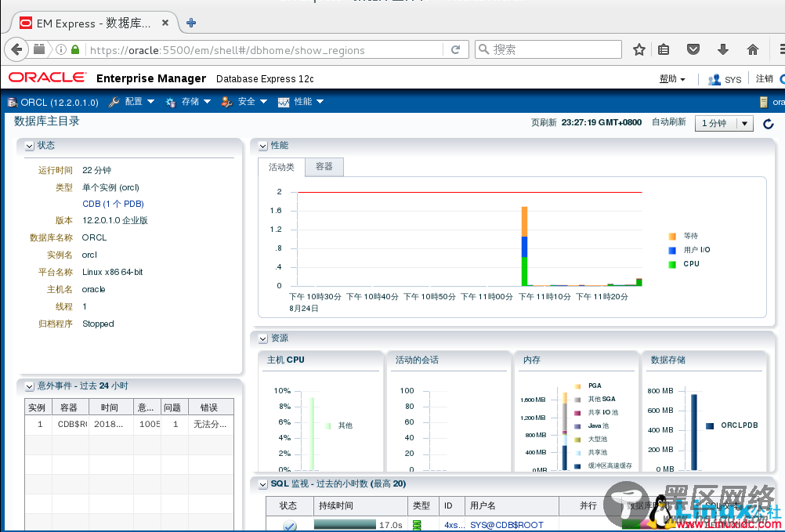Click in the URL address field
The height and width of the screenshot is (532, 785).
point(266,50)
